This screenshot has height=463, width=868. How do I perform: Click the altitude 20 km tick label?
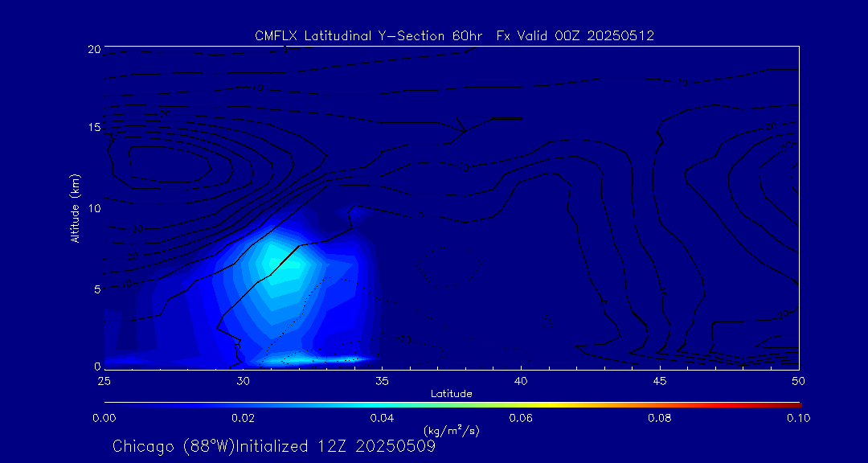[92, 49]
